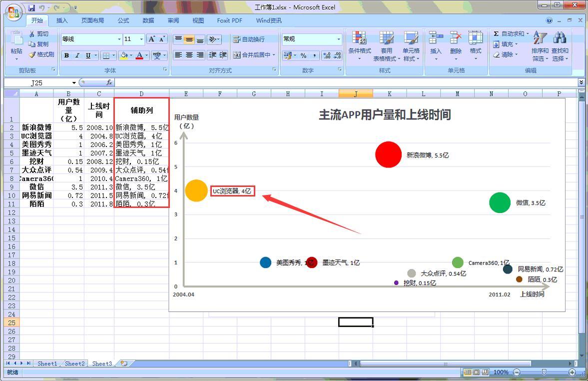The image size is (588, 381).
Task: Click AutoSum (自动求和) button
Action: (511, 34)
